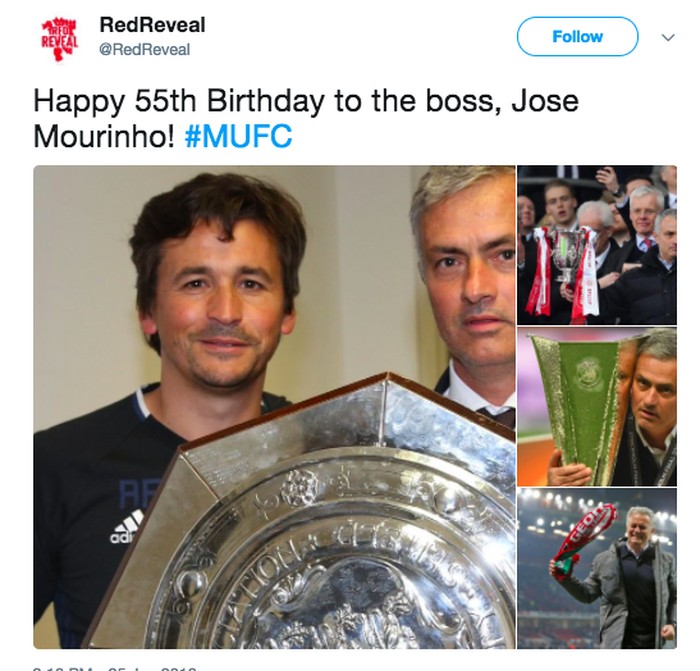700x671 pixels.
Task: Open the @RedReveal handle link
Action: [145, 49]
